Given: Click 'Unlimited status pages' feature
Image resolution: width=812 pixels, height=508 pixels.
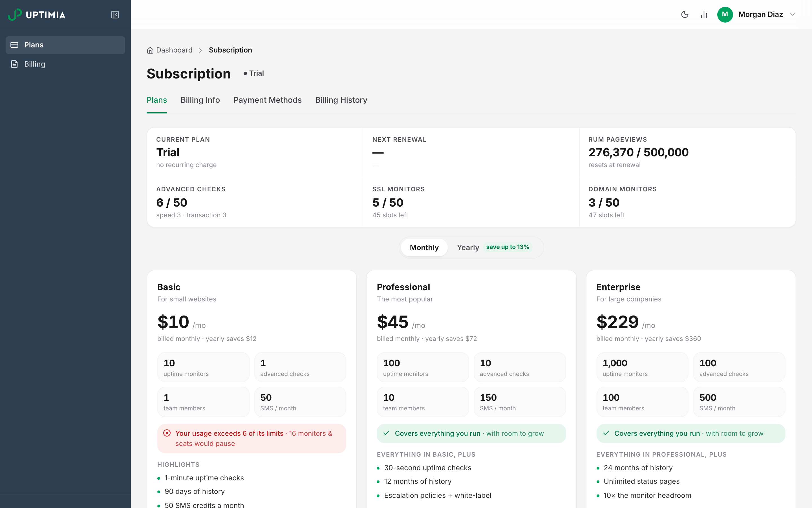Looking at the screenshot, I should pyautogui.click(x=641, y=481).
